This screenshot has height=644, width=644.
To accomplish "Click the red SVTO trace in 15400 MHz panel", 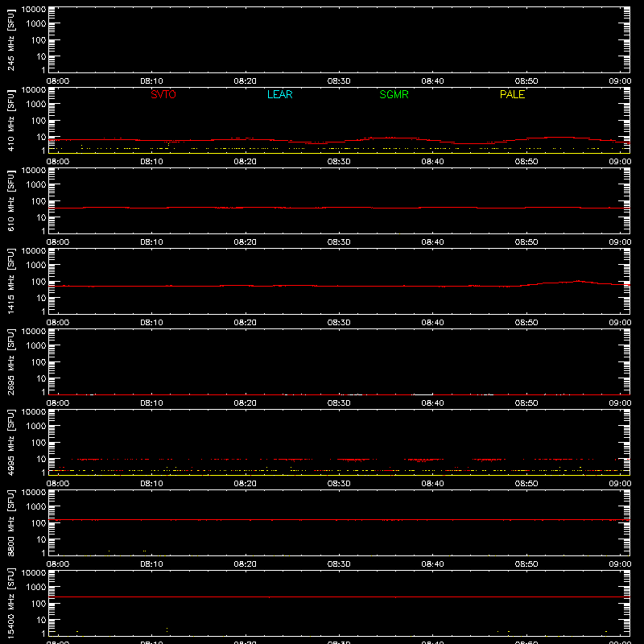I will tap(339, 597).
